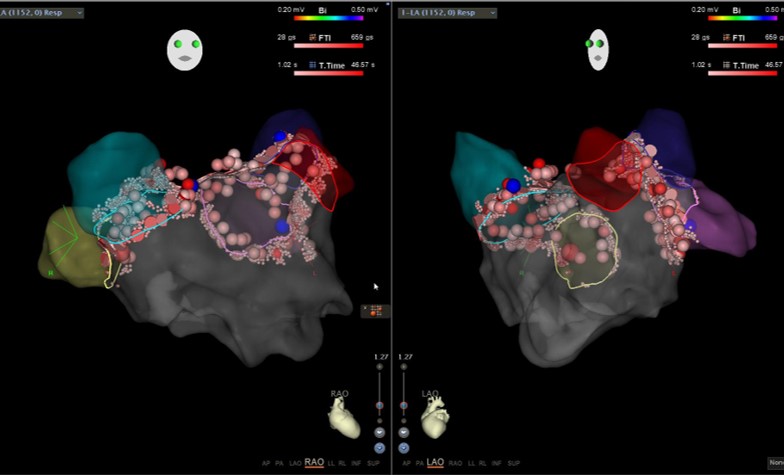Open the left pane map selector dropdown
784x475 pixels.
[x=42, y=13]
